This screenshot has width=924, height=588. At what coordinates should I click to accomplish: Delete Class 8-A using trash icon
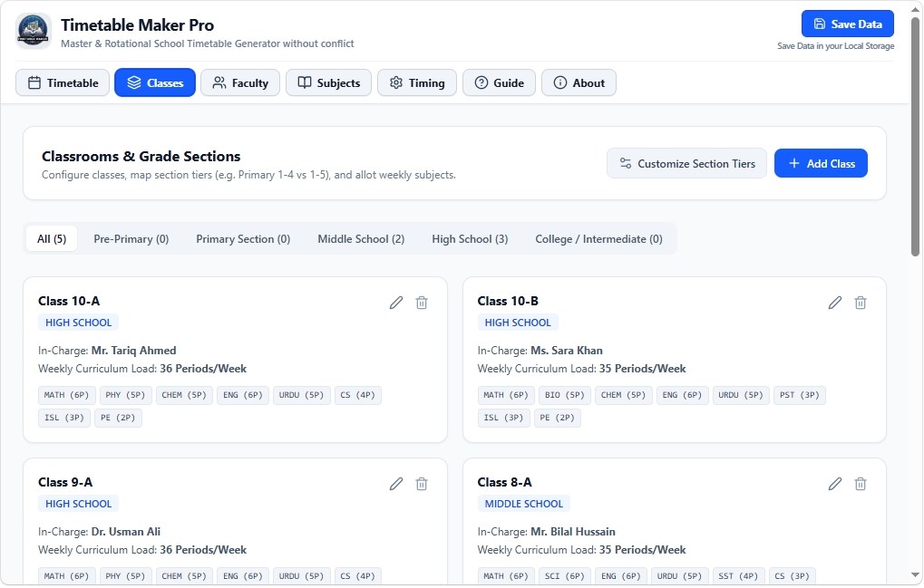(x=861, y=484)
